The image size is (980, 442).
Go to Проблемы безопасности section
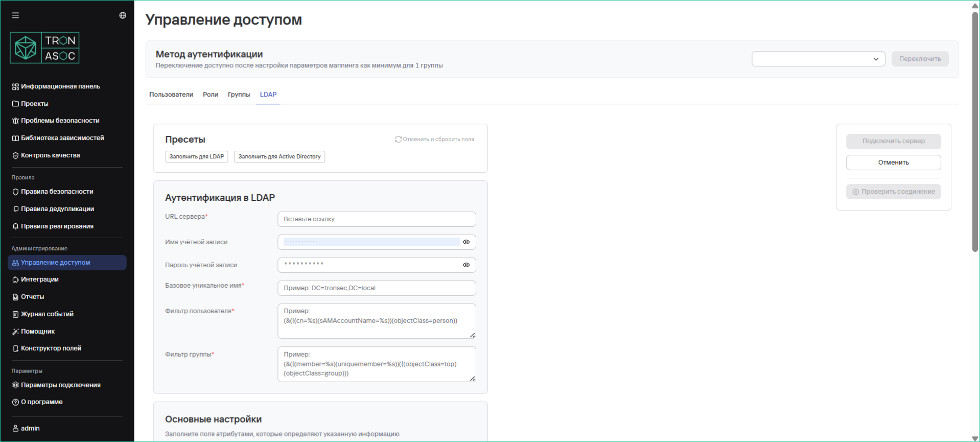pyautogui.click(x=60, y=121)
